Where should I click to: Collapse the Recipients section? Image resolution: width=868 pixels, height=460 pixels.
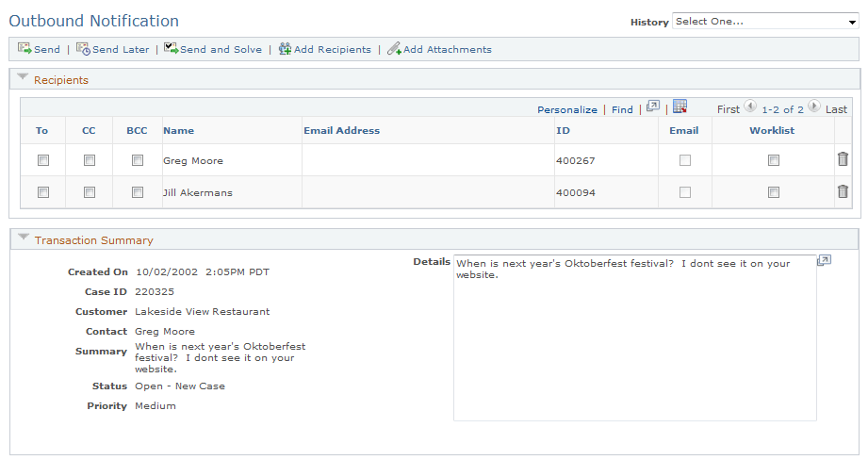[23, 77]
